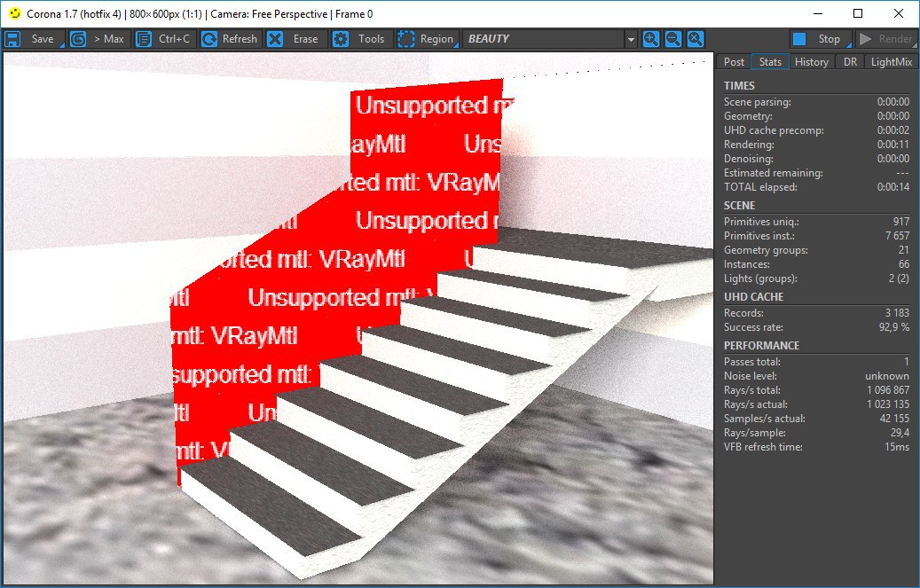Click the 'Geometry:' row

click(816, 116)
